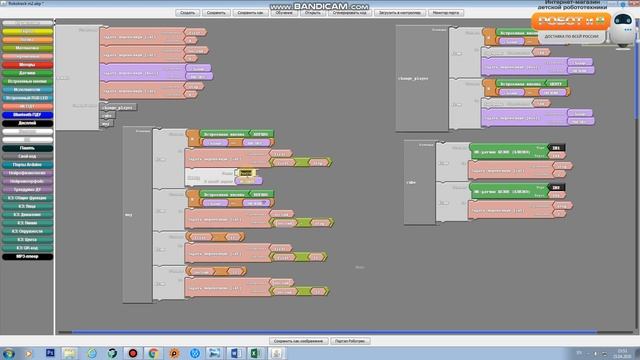
Task: Open the Портал Роботрек link button
Action: (x=350, y=341)
